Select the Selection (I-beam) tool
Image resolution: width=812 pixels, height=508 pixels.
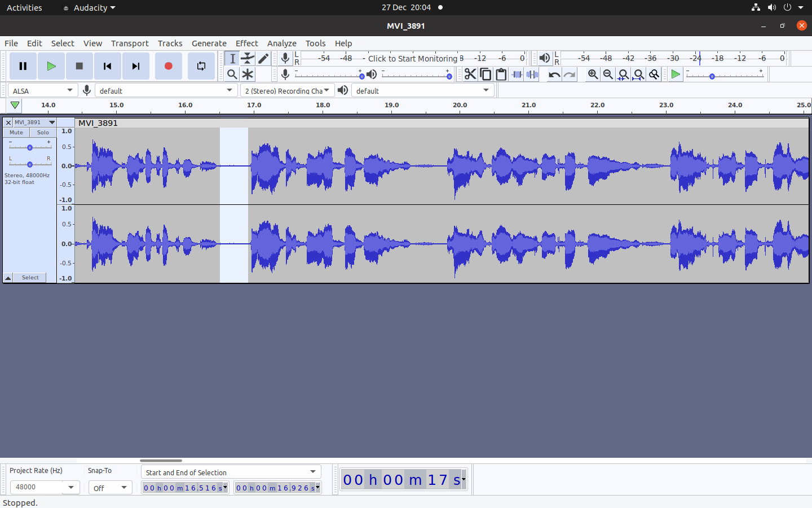coord(232,59)
